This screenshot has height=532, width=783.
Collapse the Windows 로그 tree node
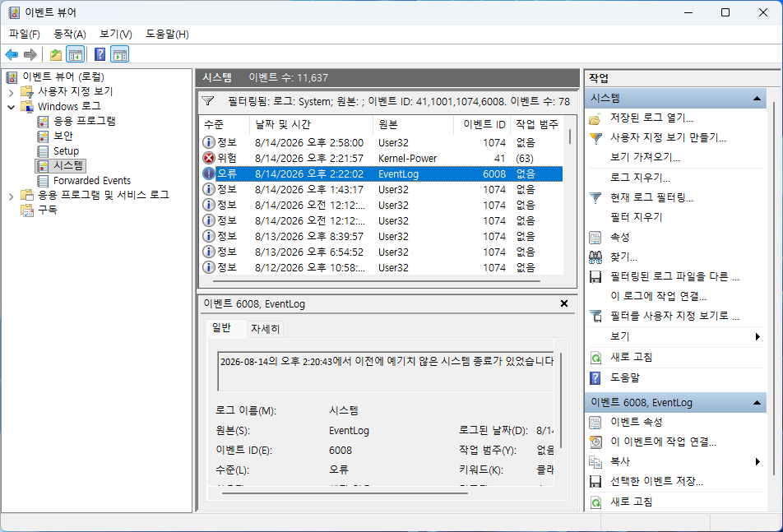pyautogui.click(x=11, y=107)
